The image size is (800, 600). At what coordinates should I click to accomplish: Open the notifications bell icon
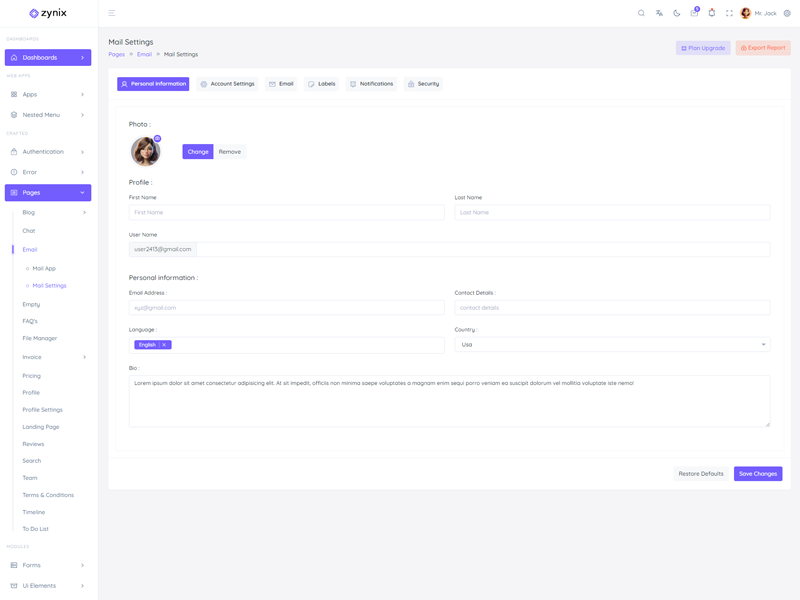[712, 13]
